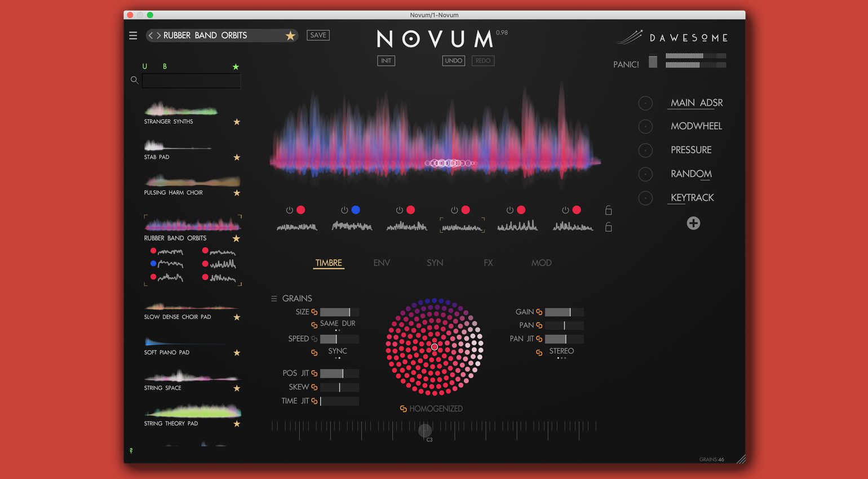Select the U preset filter
The image size is (868, 479).
145,66
